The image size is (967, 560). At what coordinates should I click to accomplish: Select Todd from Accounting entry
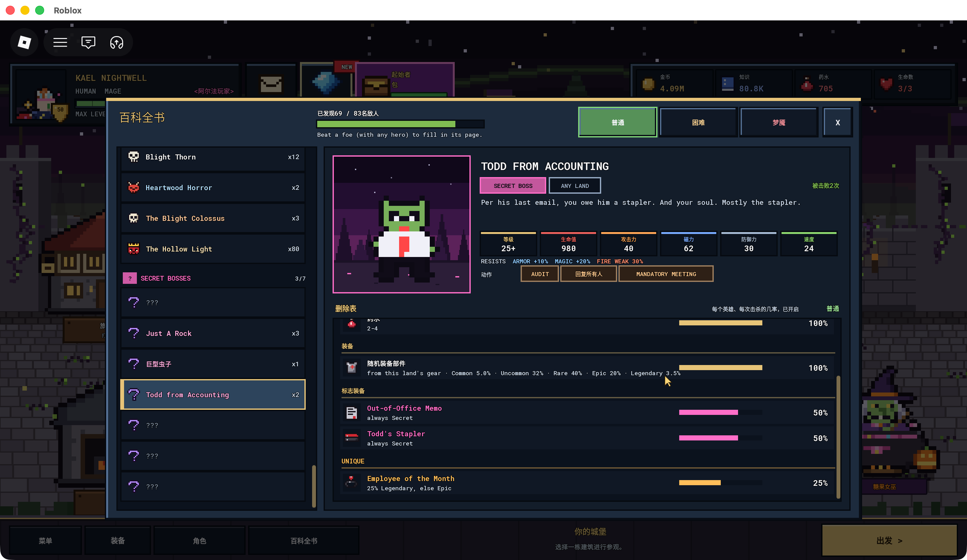(213, 395)
